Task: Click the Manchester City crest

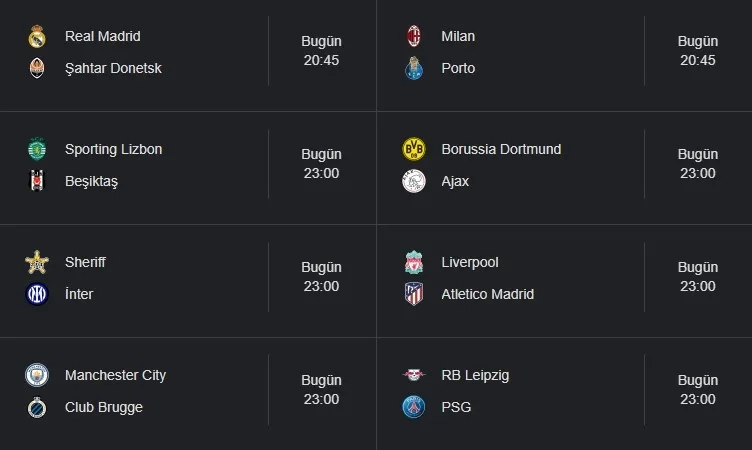Action: click(37, 376)
